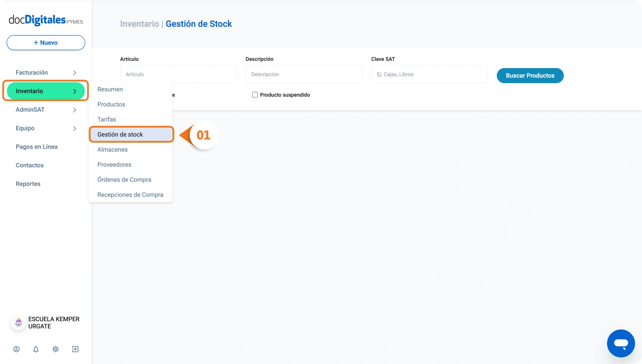Open the chat support bubble

click(621, 343)
